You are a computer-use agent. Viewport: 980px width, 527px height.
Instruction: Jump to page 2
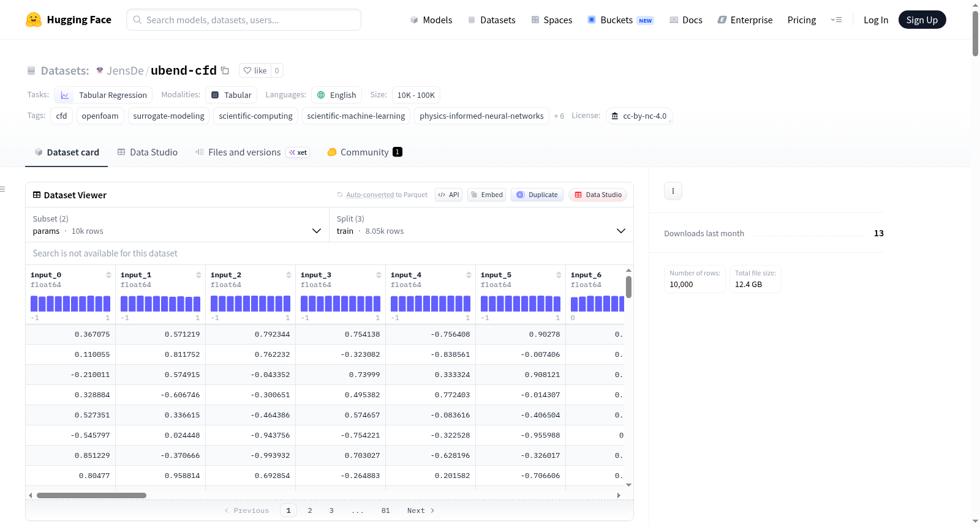(x=310, y=510)
